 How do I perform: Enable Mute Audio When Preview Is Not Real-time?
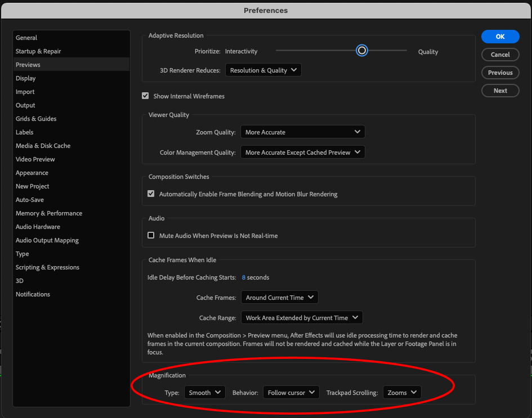pyautogui.click(x=151, y=235)
